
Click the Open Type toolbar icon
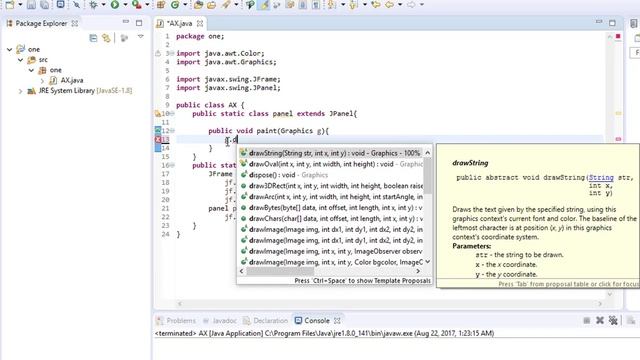click(198, 4)
